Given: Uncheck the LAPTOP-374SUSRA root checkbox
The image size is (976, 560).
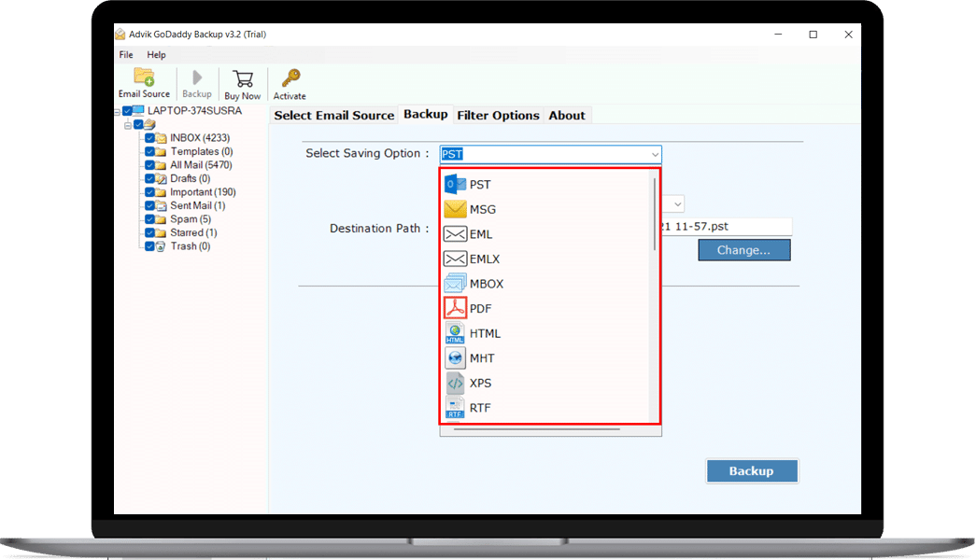Looking at the screenshot, I should (x=127, y=111).
